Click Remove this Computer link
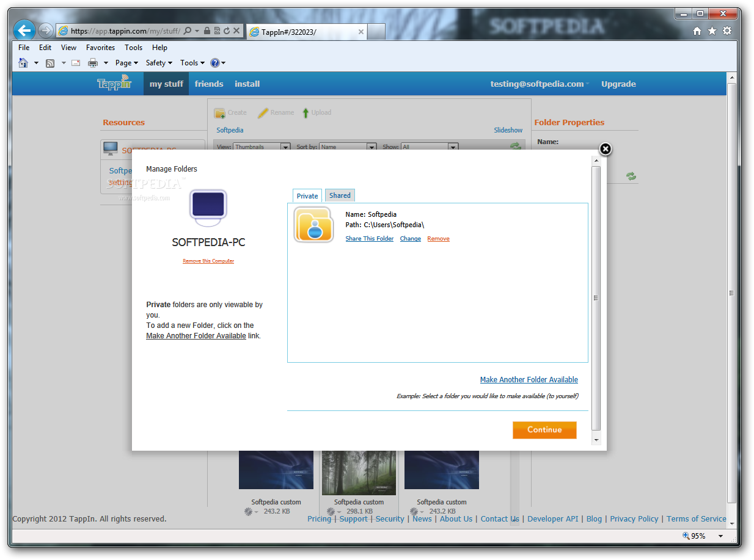 [208, 261]
